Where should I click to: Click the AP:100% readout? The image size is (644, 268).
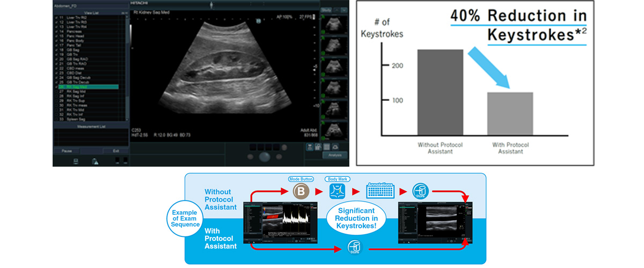pyautogui.click(x=286, y=17)
